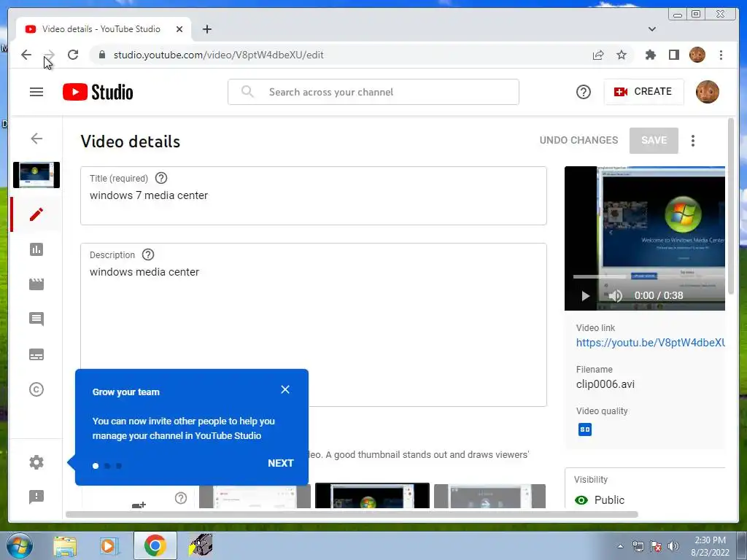Screen dimensions: 747x560
Task: Open Chrome extensions puzzle icon
Action: click(x=650, y=55)
